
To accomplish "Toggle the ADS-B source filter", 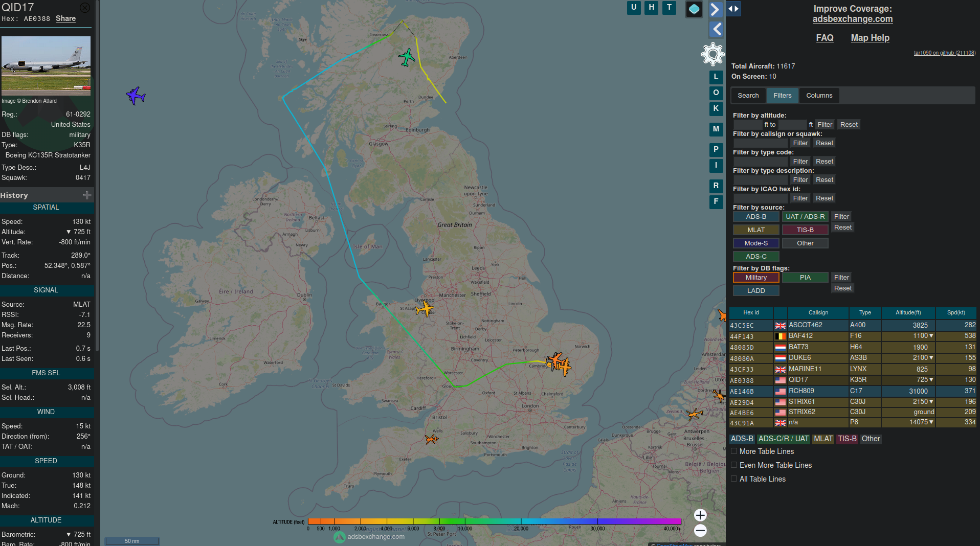I will [x=756, y=217].
